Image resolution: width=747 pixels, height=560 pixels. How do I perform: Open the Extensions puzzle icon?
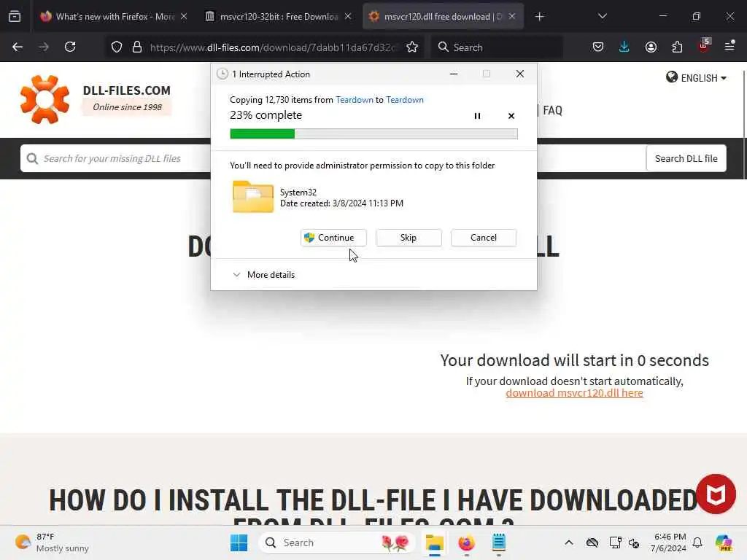coord(677,47)
